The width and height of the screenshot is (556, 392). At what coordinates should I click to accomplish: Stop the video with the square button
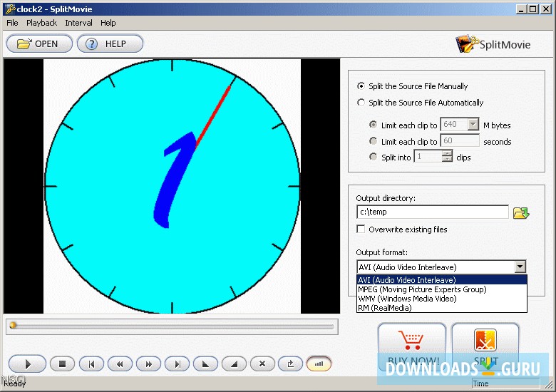pos(63,363)
